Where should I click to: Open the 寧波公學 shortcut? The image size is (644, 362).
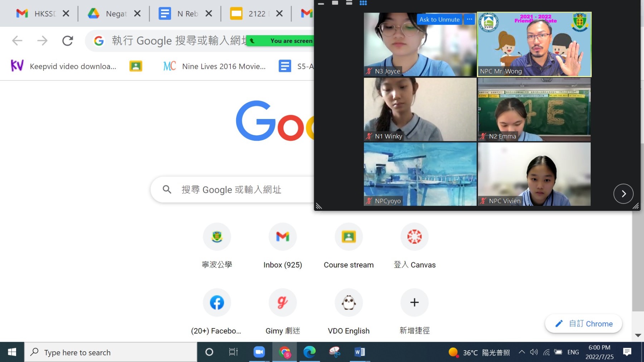click(x=217, y=246)
